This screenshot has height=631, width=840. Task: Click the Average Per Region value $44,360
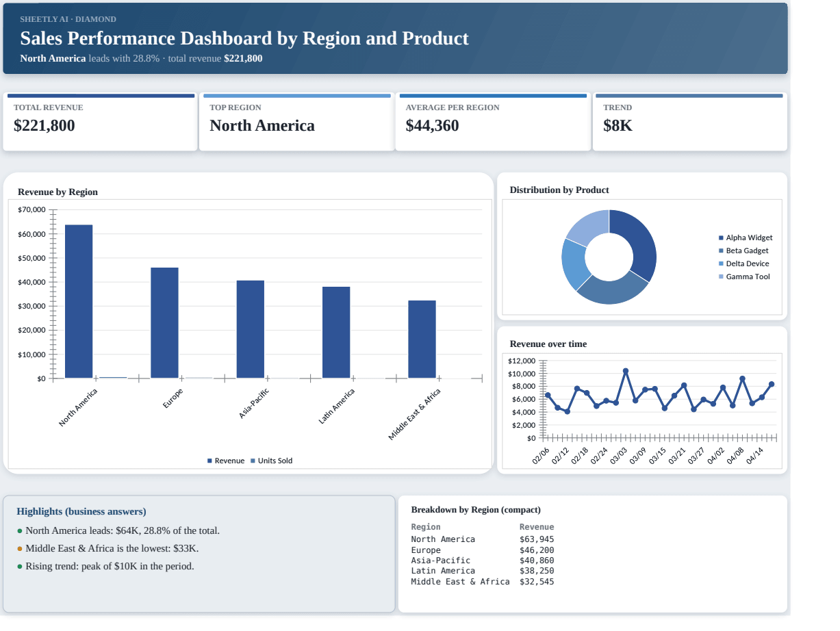click(432, 126)
